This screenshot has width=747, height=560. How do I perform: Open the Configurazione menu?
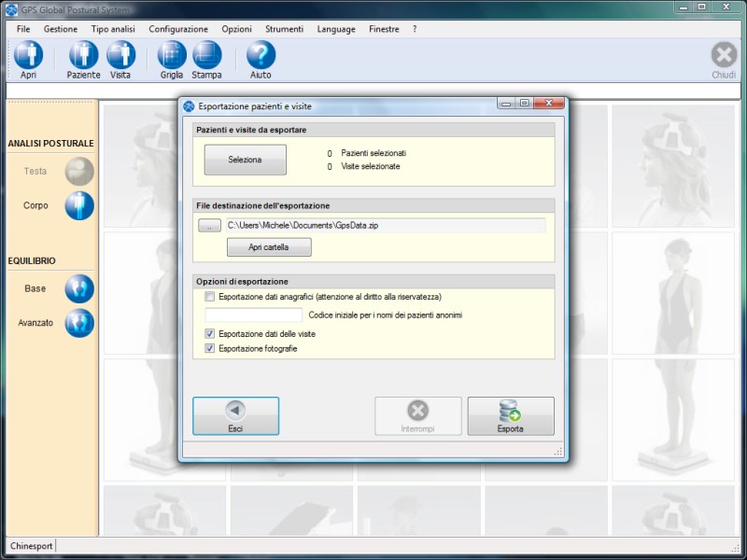pyautogui.click(x=178, y=29)
